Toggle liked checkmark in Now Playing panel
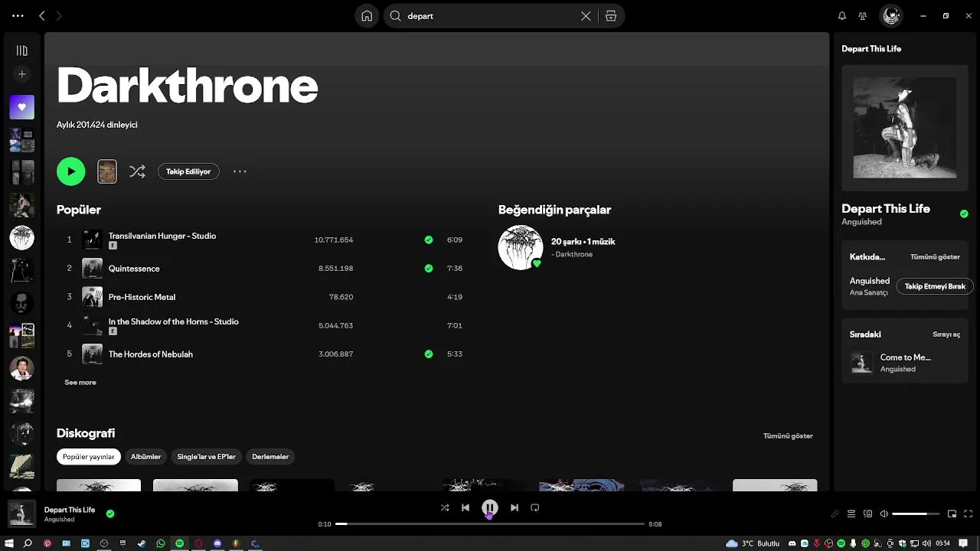 [964, 214]
